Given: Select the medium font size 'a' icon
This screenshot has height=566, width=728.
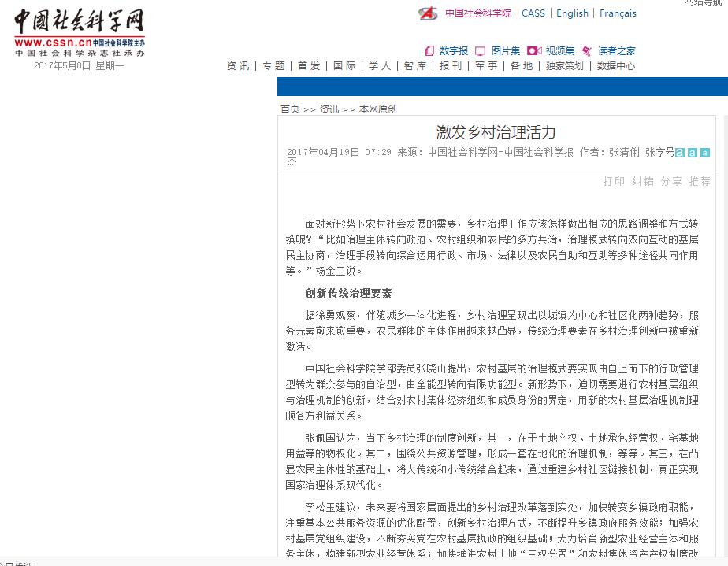Looking at the screenshot, I should pyautogui.click(x=693, y=153).
